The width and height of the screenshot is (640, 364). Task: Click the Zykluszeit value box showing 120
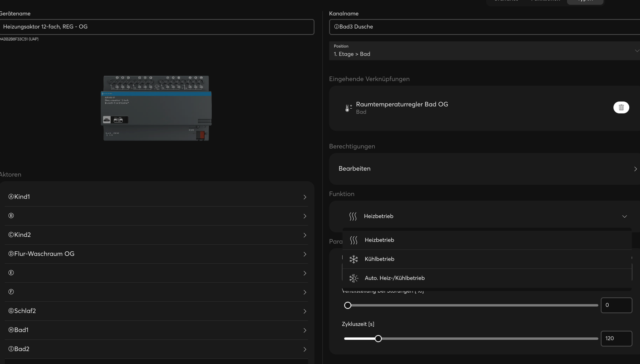[x=616, y=339]
